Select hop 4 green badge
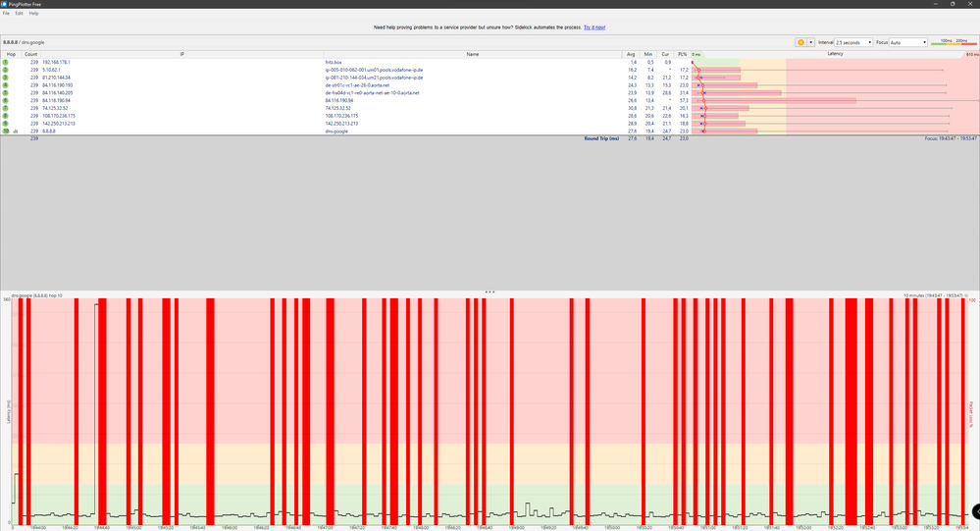980x531 pixels. point(6,85)
